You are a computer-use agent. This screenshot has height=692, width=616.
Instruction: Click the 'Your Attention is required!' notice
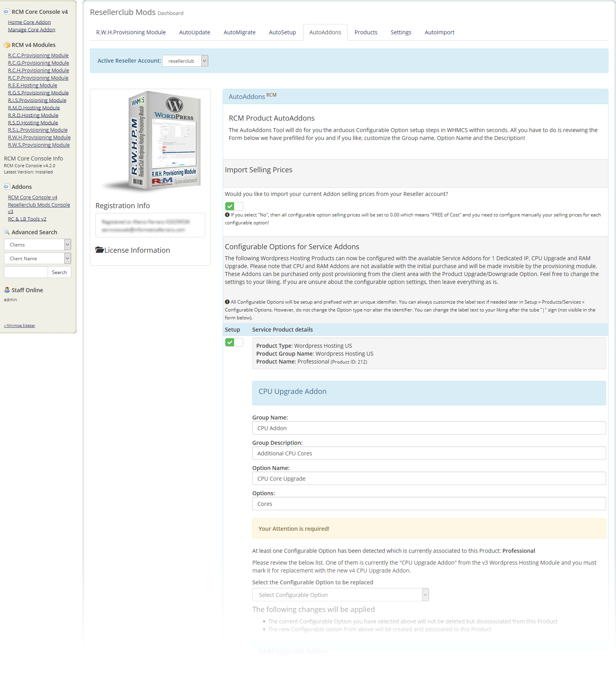pos(429,529)
